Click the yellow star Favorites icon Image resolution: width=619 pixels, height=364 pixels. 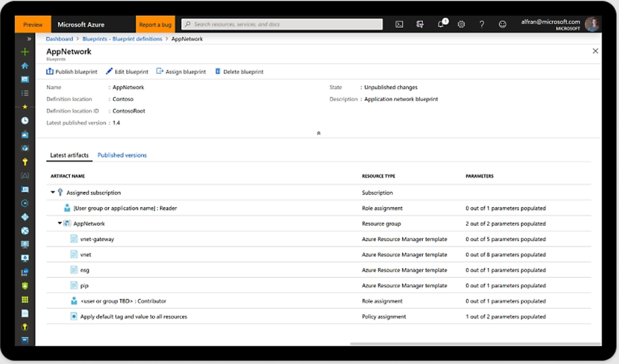25,106
